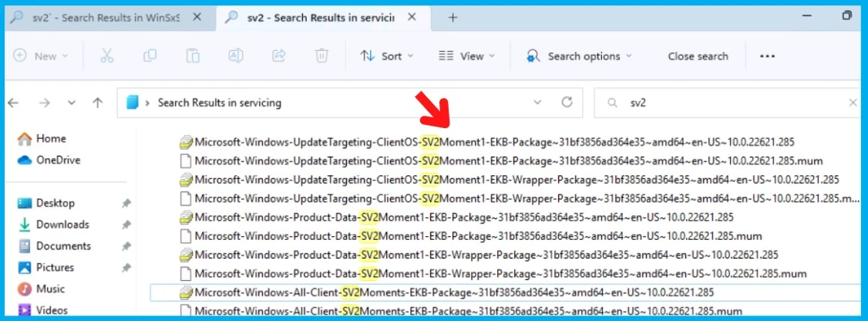Open Home in navigation pane
868x321 pixels.
pyautogui.click(x=42, y=139)
